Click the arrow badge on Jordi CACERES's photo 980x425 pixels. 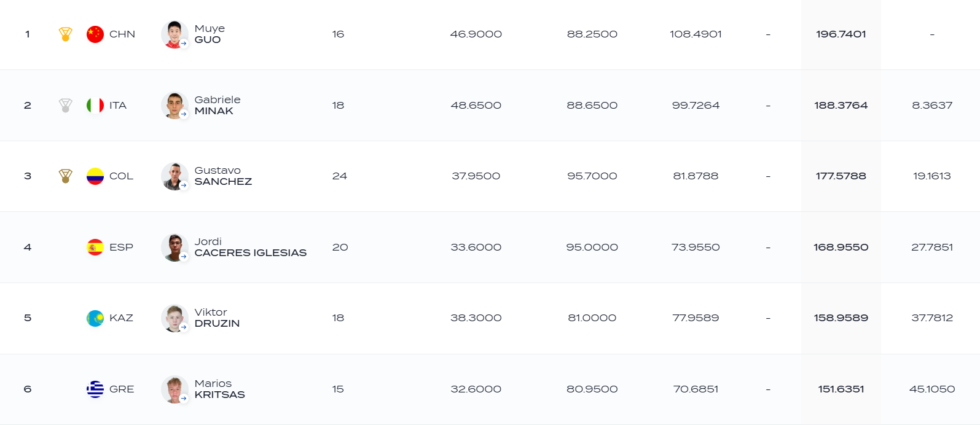tap(184, 257)
